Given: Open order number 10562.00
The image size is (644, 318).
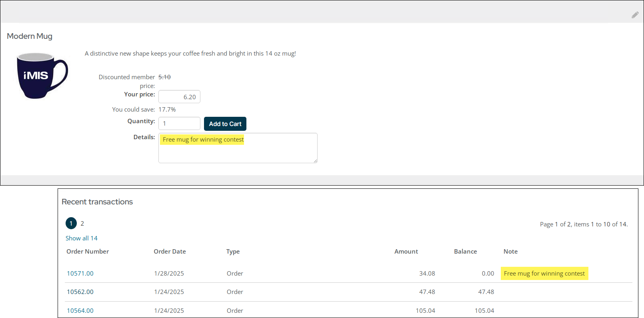Looking at the screenshot, I should (x=80, y=292).
